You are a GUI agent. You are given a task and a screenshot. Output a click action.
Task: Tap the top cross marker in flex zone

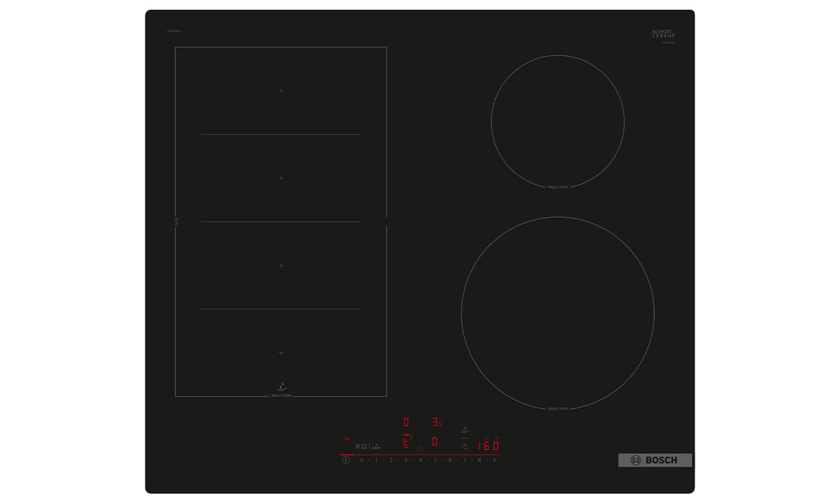281,91
